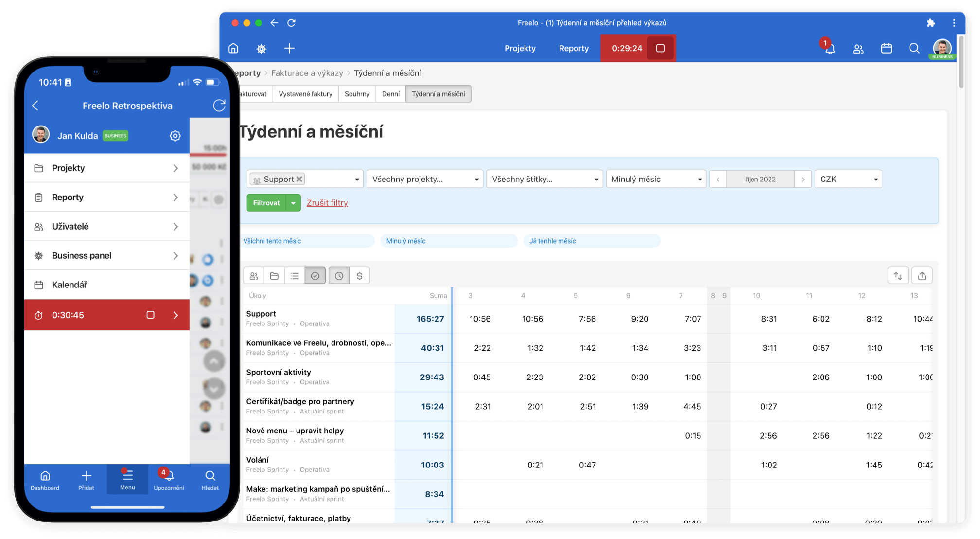Toggle the checkmark tasks grouping button
980x539 pixels.
click(315, 276)
